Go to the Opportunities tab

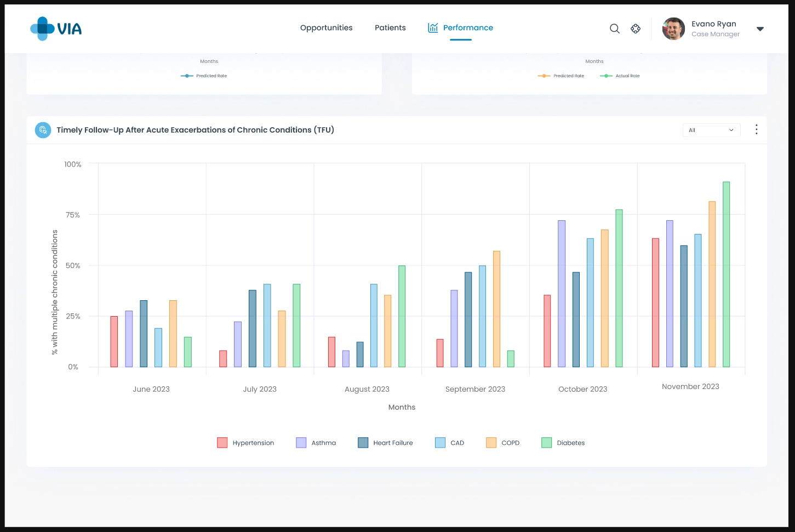pyautogui.click(x=326, y=28)
